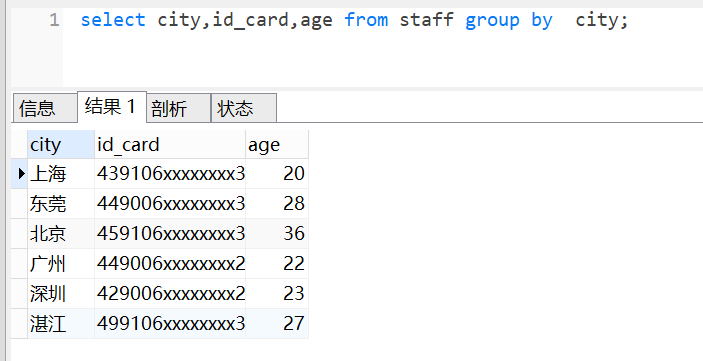Switch to the 剖析 tab
This screenshot has height=361, width=703.
(x=178, y=108)
